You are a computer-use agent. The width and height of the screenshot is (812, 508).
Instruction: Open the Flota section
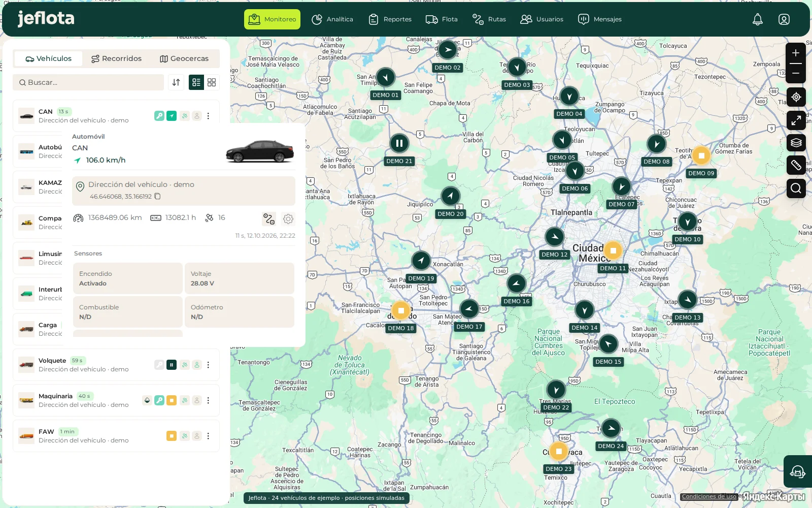(442, 19)
